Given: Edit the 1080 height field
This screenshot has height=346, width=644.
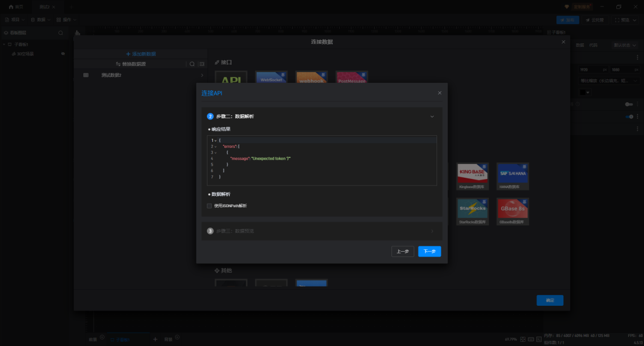Looking at the screenshot, I should [624, 70].
